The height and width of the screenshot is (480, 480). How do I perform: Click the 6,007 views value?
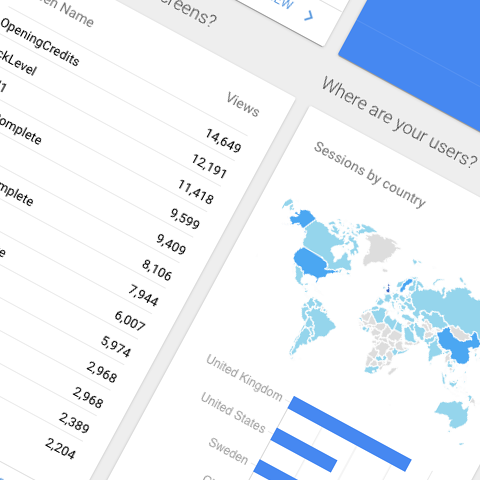(x=130, y=321)
